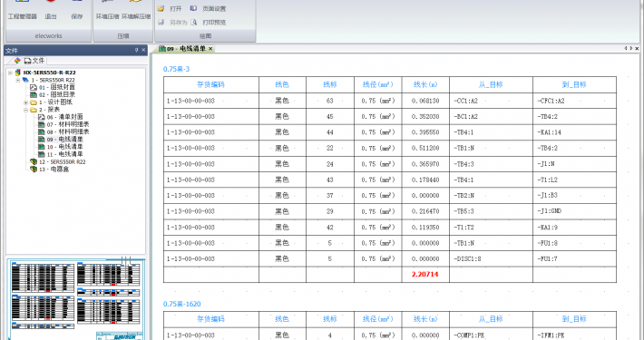The width and height of the screenshot is (644, 340).
Task: Select the 09 - 电线清单 document tab
Action: coord(182,49)
